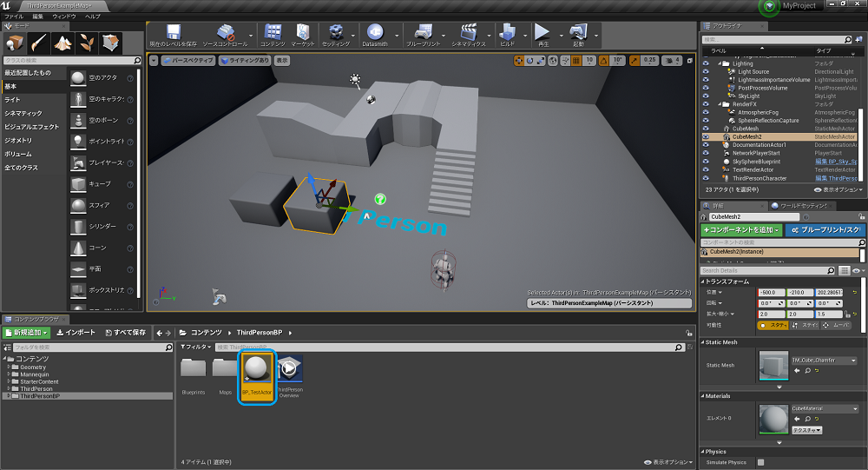Screen dimensions: 868x470
Task: Click browse-to-asset icon under Materials
Action: [807, 419]
